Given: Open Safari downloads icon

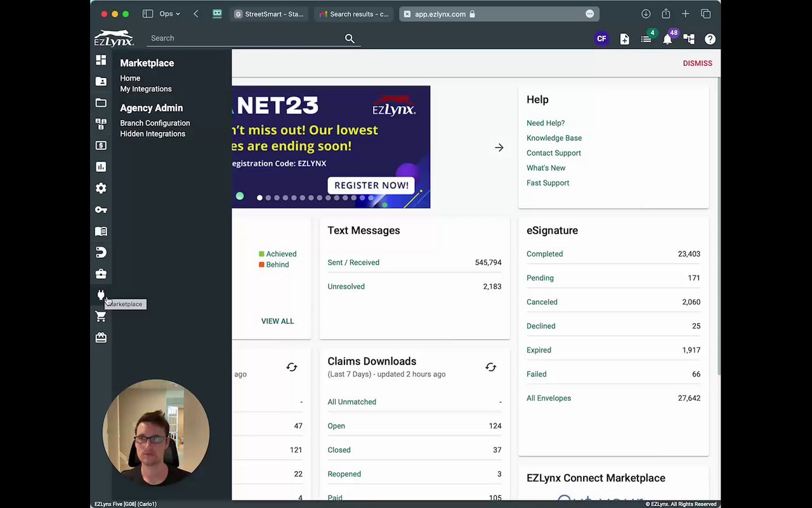Looking at the screenshot, I should tap(646, 14).
